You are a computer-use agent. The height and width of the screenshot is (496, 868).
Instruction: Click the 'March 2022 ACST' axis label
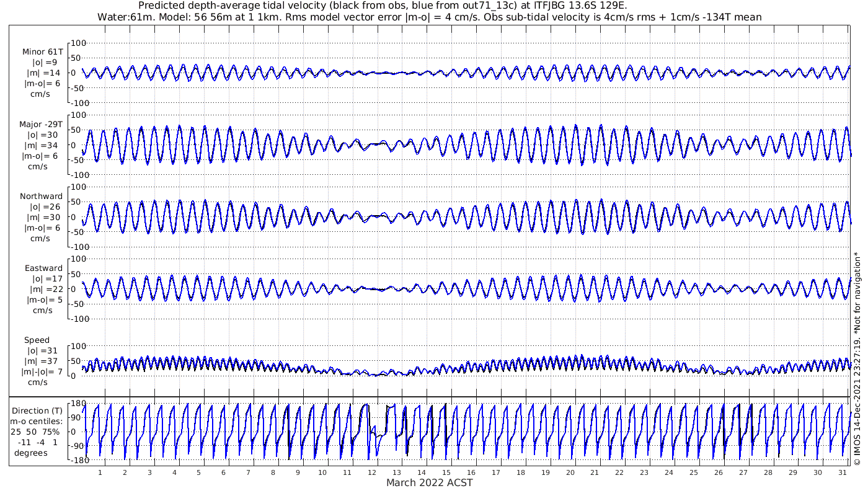click(x=430, y=482)
